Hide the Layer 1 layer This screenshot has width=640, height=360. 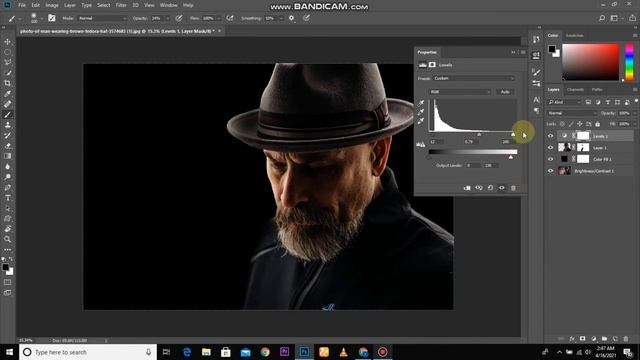[x=550, y=147]
